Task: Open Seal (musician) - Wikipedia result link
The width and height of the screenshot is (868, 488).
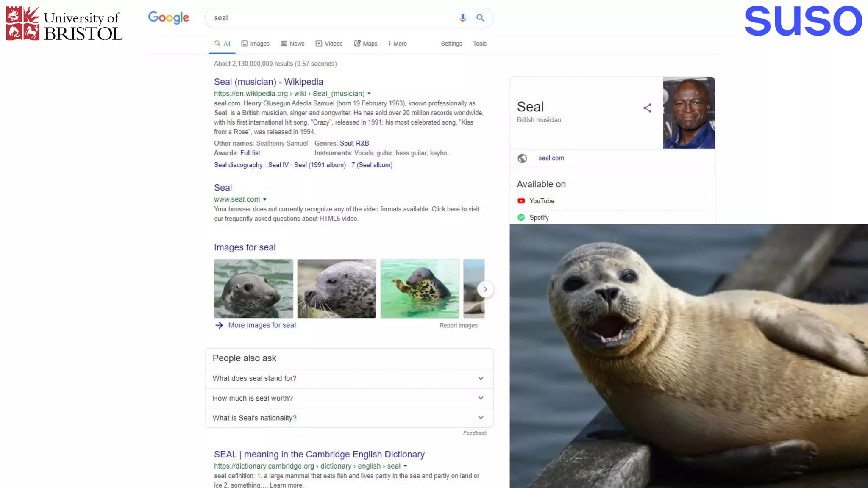Action: tap(268, 82)
